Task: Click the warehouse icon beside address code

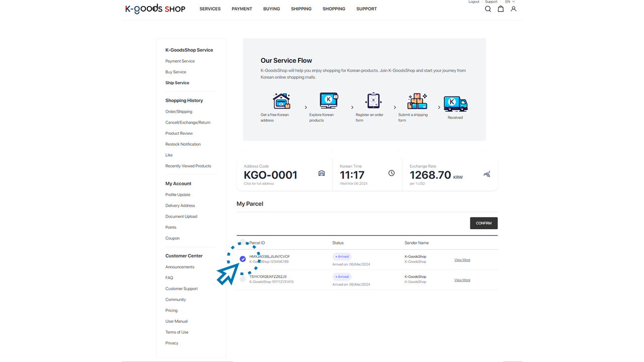Action: click(321, 173)
